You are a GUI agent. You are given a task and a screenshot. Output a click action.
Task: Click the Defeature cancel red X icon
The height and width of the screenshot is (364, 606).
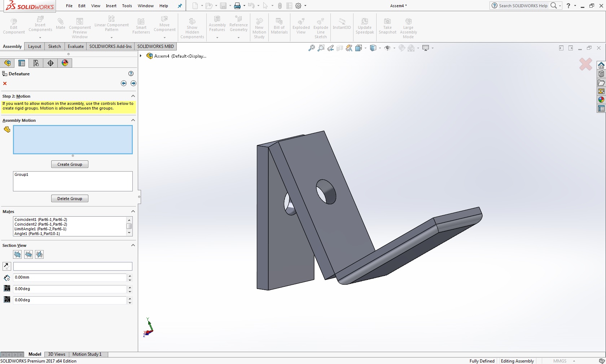(5, 84)
